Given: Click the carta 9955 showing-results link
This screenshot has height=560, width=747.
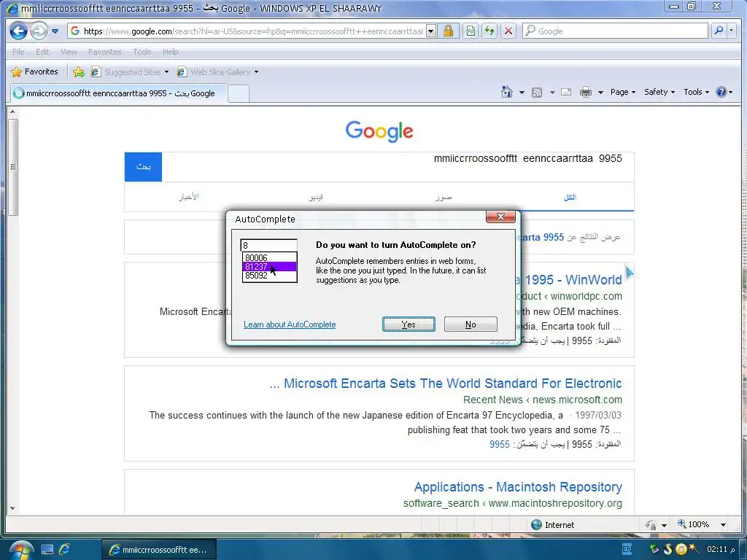Looking at the screenshot, I should click(541, 237).
